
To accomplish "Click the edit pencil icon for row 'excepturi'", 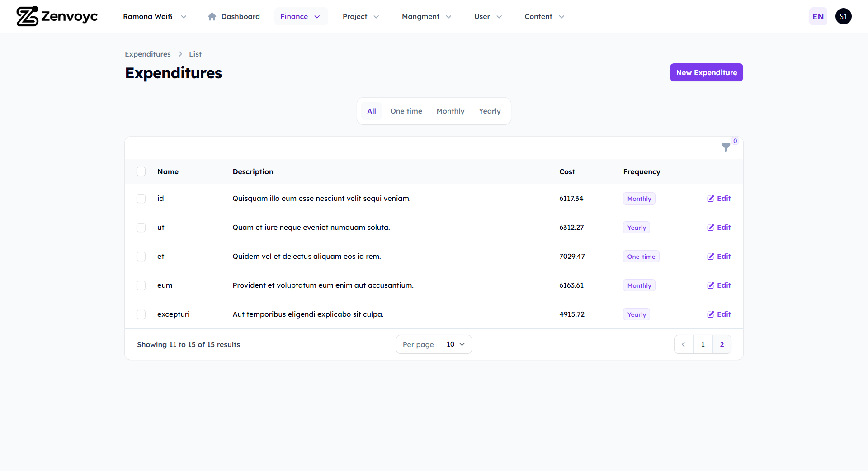I will point(710,314).
